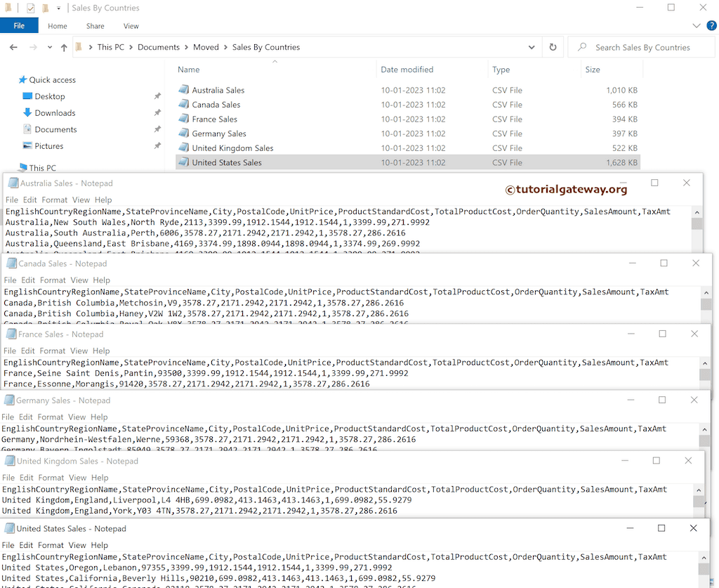Viewport: 719px width, 588px height.
Task: Click the search magnifier icon
Action: pos(582,47)
